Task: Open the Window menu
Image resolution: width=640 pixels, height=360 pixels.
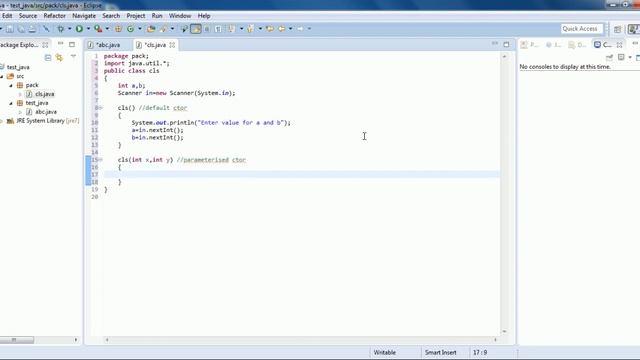Action: click(x=180, y=16)
